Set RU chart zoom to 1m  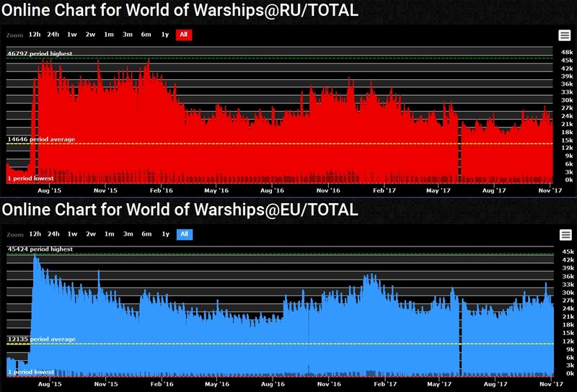tap(109, 35)
